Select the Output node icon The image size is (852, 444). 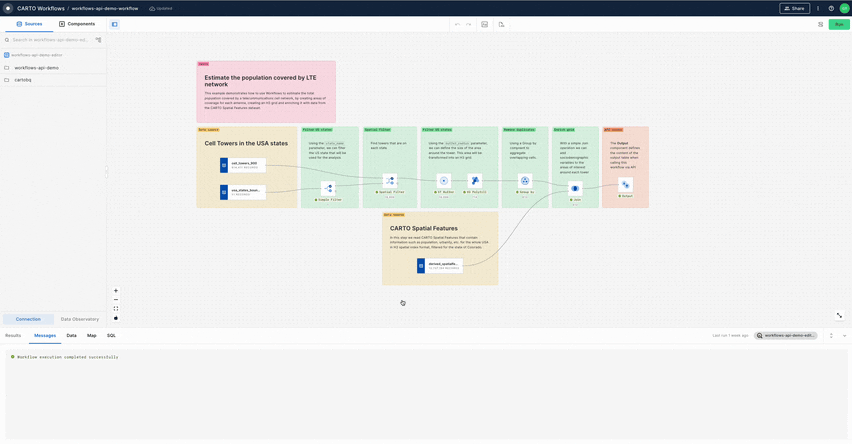[x=626, y=185]
